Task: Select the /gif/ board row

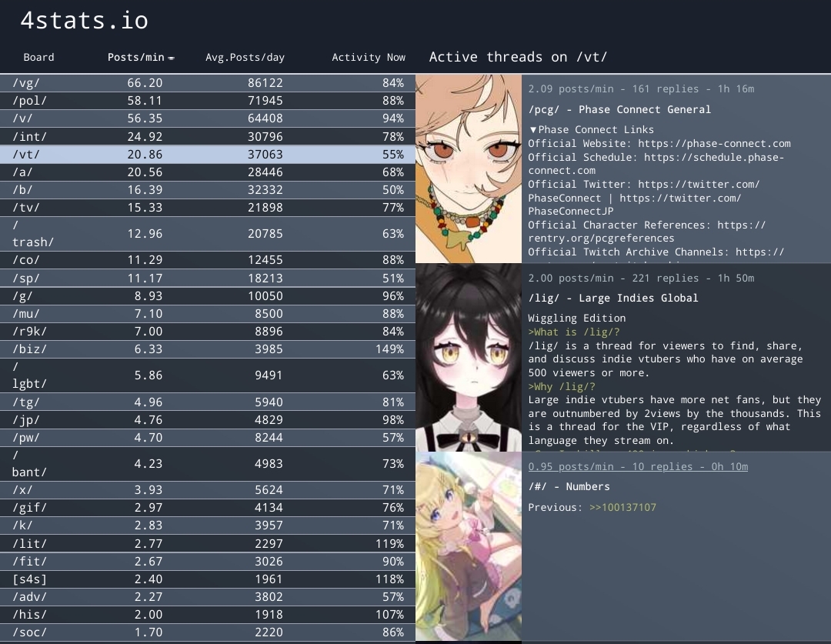Action: [x=208, y=508]
